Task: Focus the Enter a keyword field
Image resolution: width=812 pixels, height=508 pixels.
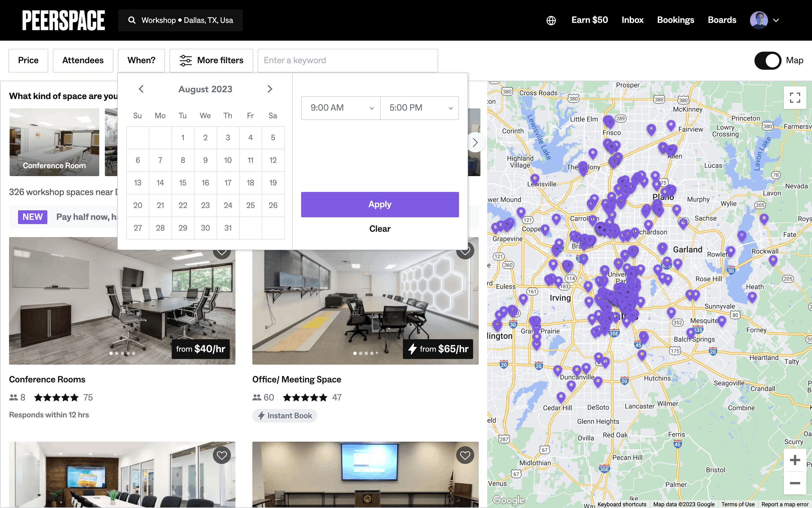Action: coord(348,60)
